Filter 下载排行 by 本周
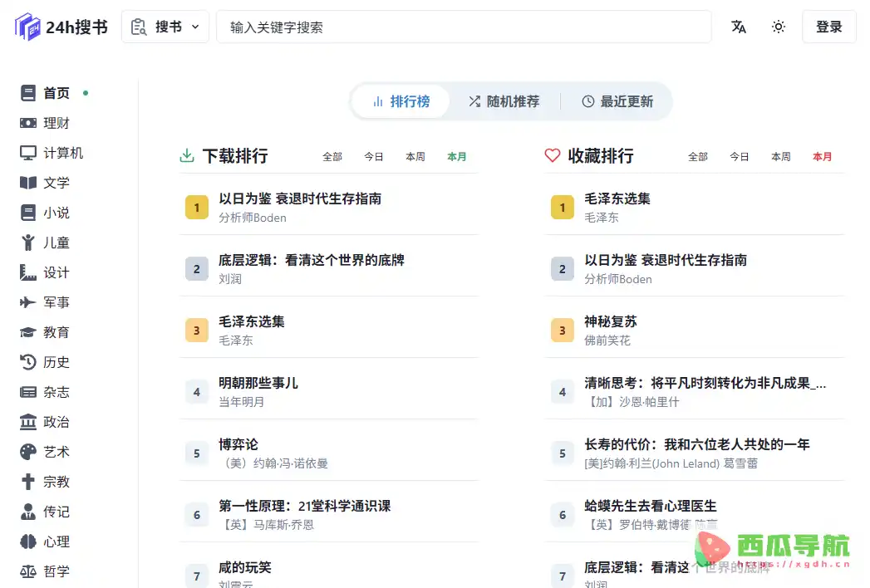Screen dimensions: 870x588 coord(415,157)
